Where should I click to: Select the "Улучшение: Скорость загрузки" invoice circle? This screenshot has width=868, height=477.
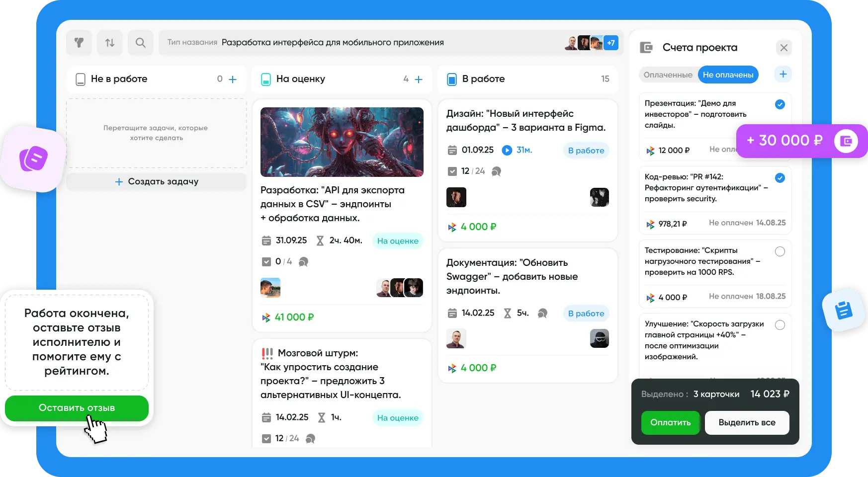point(780,325)
